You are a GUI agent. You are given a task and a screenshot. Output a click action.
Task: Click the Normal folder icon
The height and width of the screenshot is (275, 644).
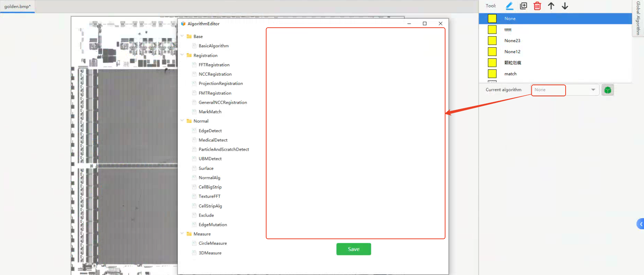[x=189, y=121]
